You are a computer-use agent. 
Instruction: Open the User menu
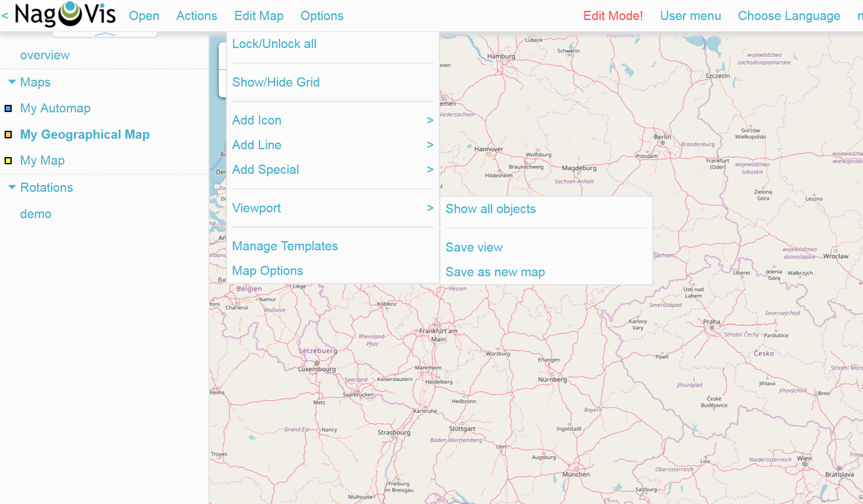click(690, 16)
